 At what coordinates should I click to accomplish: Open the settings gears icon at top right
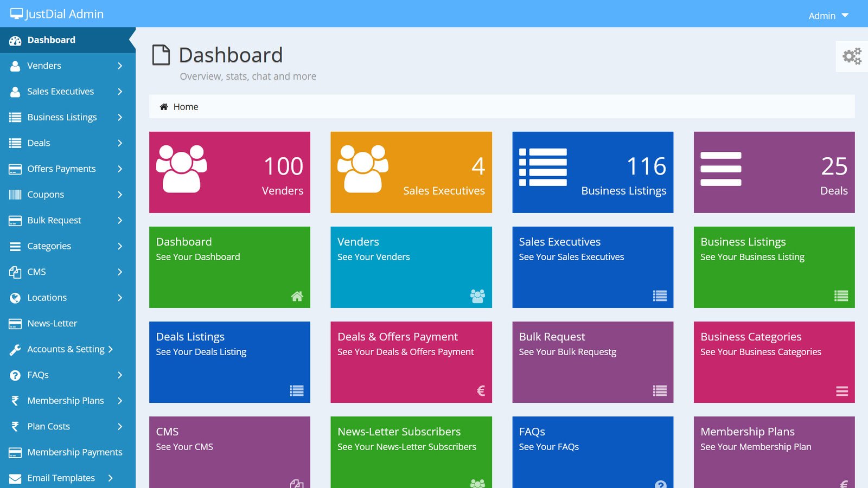(x=852, y=56)
